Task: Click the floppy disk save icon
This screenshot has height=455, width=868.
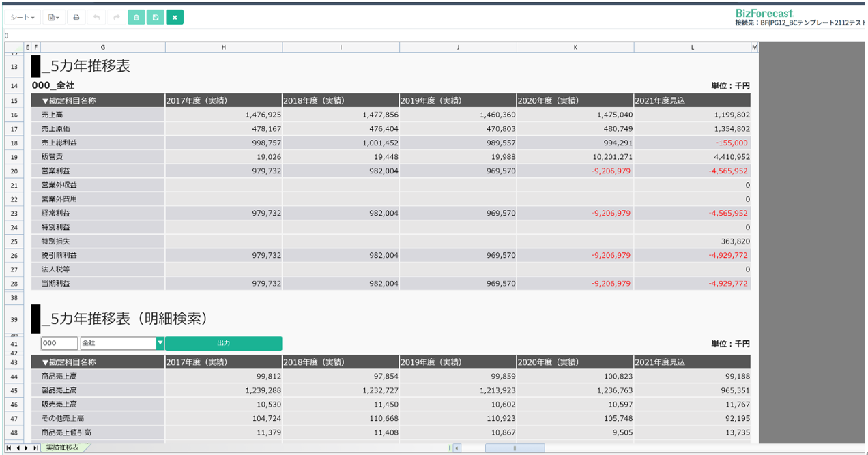Action: point(156,18)
